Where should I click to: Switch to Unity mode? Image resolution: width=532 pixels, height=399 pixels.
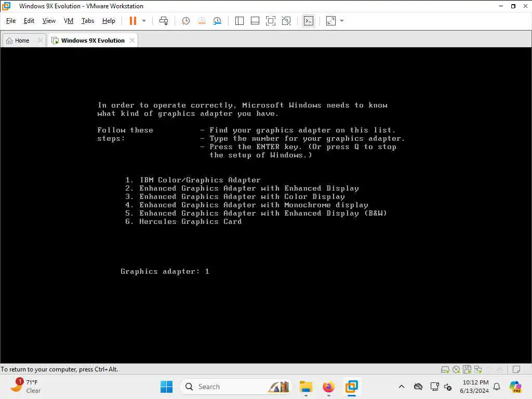286,21
